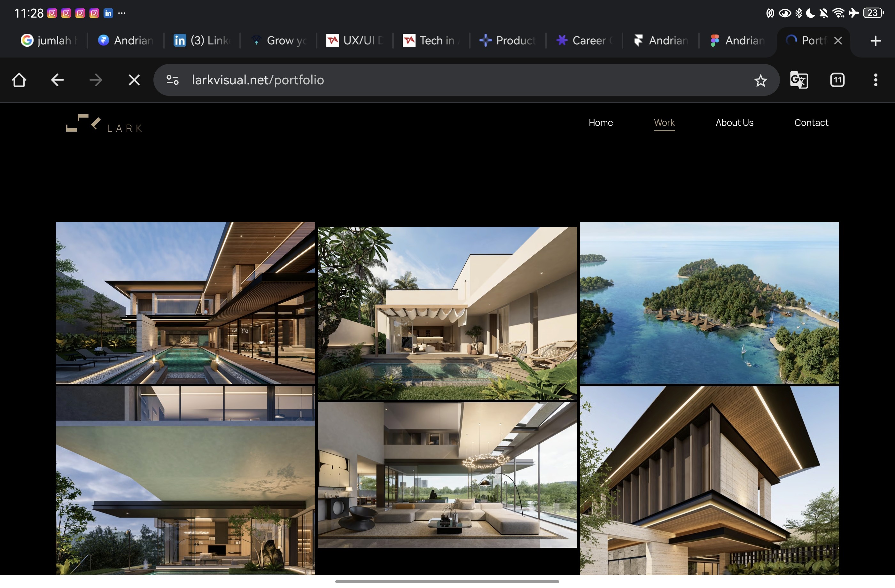This screenshot has height=588, width=895.
Task: Tap the browser home icon
Action: [19, 80]
